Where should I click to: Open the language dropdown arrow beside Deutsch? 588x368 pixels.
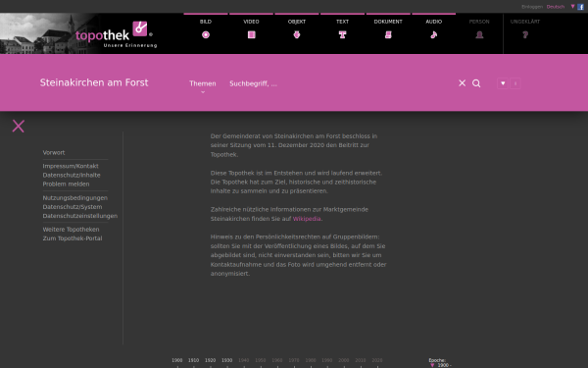[572, 7]
